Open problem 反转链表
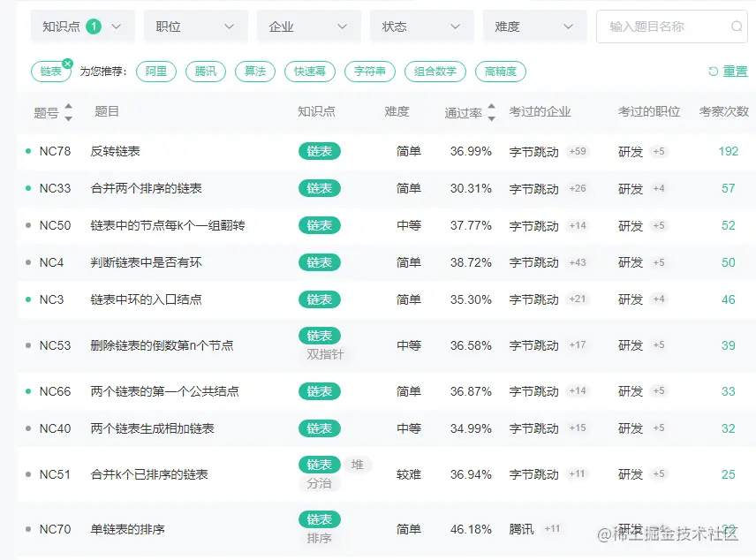The height and width of the screenshot is (560, 756). (115, 151)
